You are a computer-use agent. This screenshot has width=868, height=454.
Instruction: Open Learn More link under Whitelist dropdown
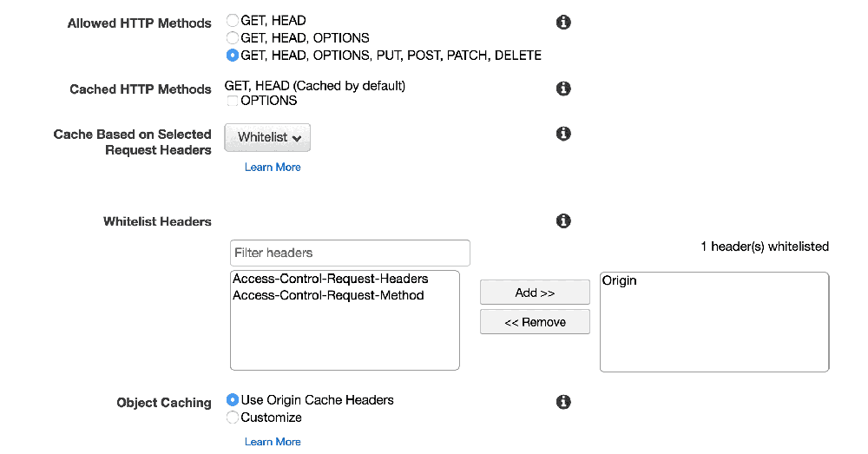point(273,168)
